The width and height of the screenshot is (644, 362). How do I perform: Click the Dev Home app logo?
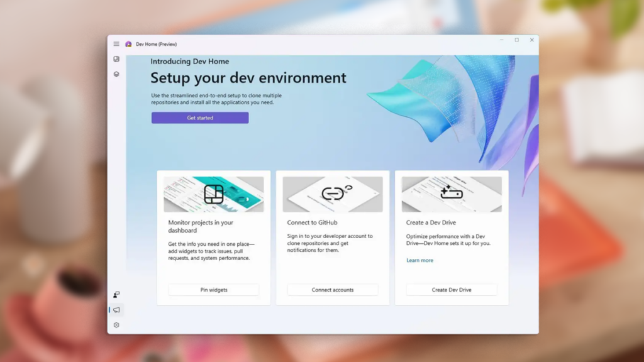click(x=128, y=44)
